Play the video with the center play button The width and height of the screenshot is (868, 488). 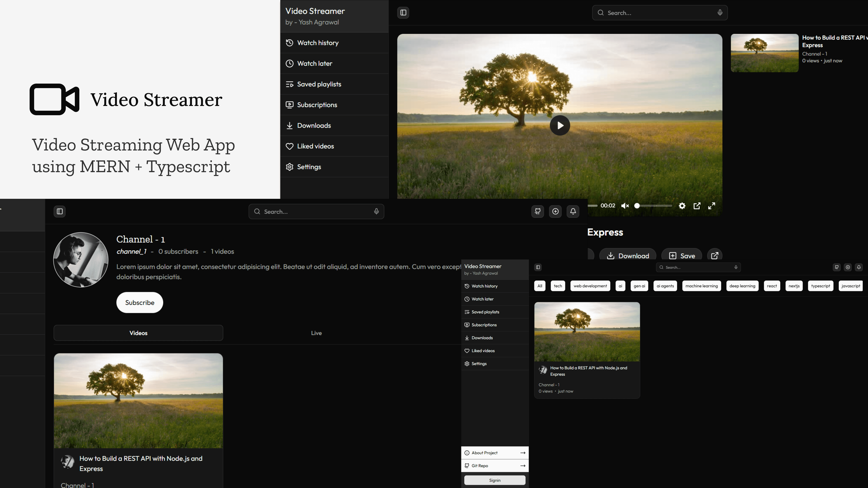[560, 125]
